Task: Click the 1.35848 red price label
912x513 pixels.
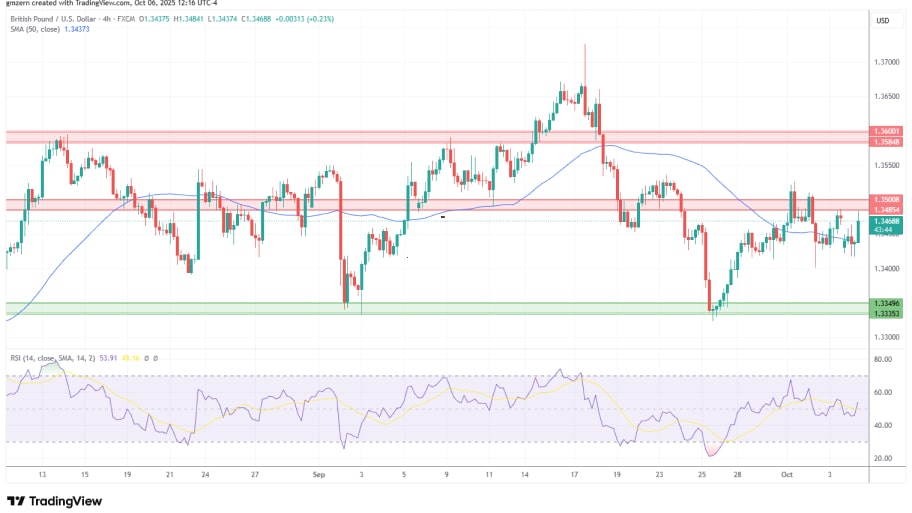Action: (884, 142)
